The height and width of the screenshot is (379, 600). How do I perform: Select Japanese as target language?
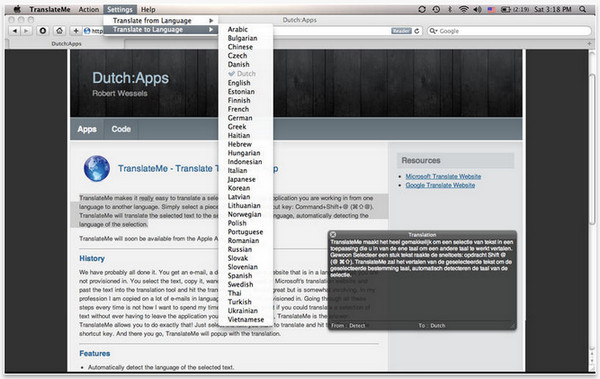[245, 179]
